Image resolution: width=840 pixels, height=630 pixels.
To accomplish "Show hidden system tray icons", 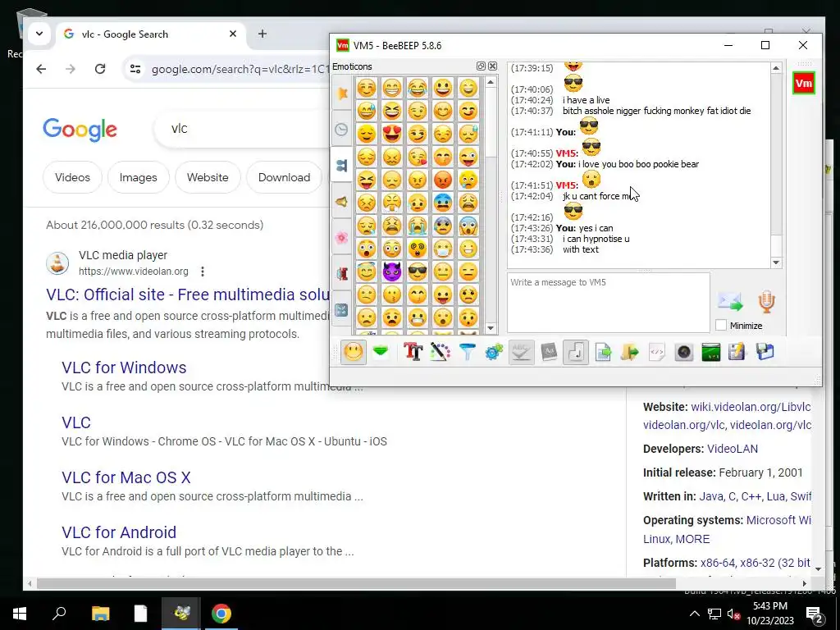I will click(x=694, y=614).
